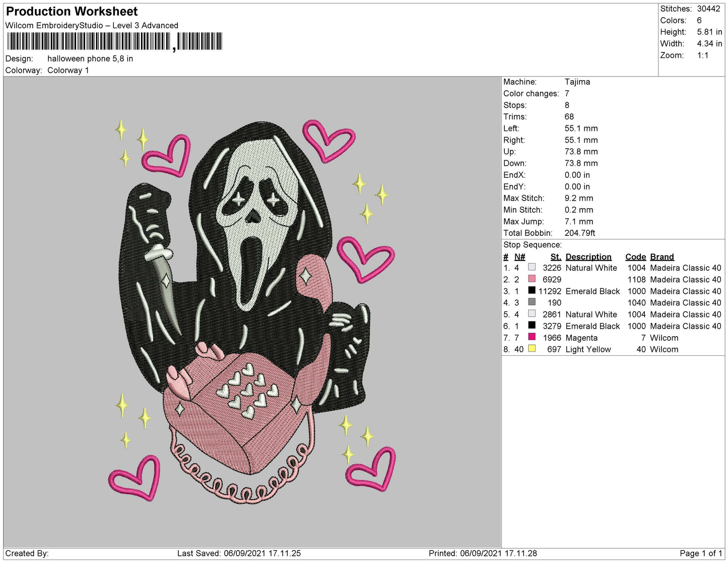Click the 'Last Saved: 06/09/2021 17.11.25' footer text

239,553
